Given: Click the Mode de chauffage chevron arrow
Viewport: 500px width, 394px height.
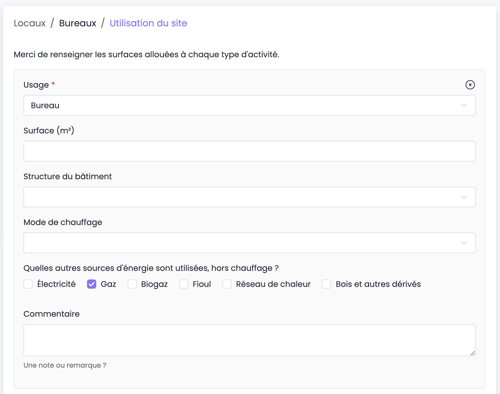Looking at the screenshot, I should [464, 243].
